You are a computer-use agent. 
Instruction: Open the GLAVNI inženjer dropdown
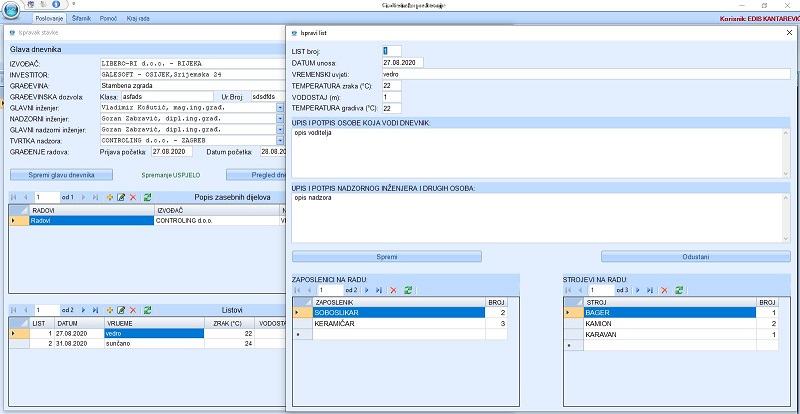pyautogui.click(x=280, y=107)
